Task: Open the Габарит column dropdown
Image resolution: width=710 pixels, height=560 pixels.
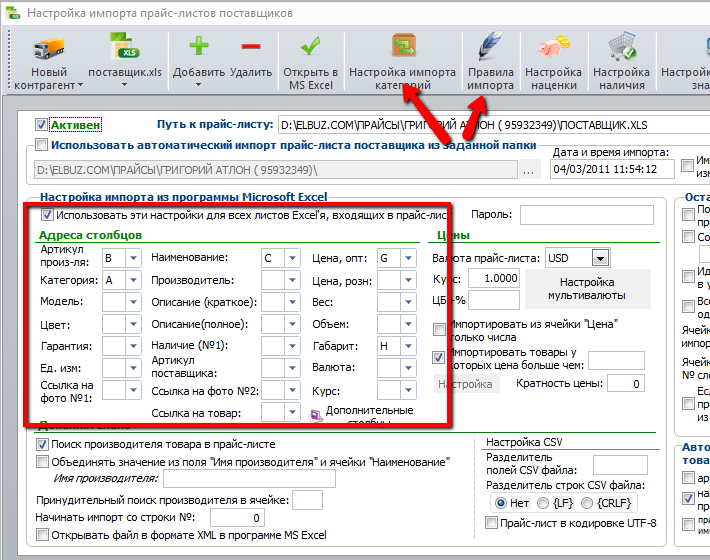Action: [408, 346]
